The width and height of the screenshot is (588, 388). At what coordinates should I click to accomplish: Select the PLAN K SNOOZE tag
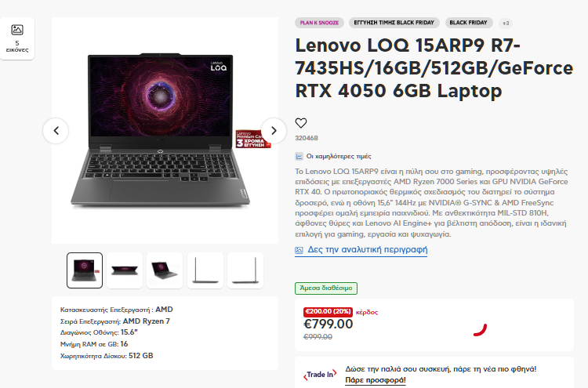point(319,23)
